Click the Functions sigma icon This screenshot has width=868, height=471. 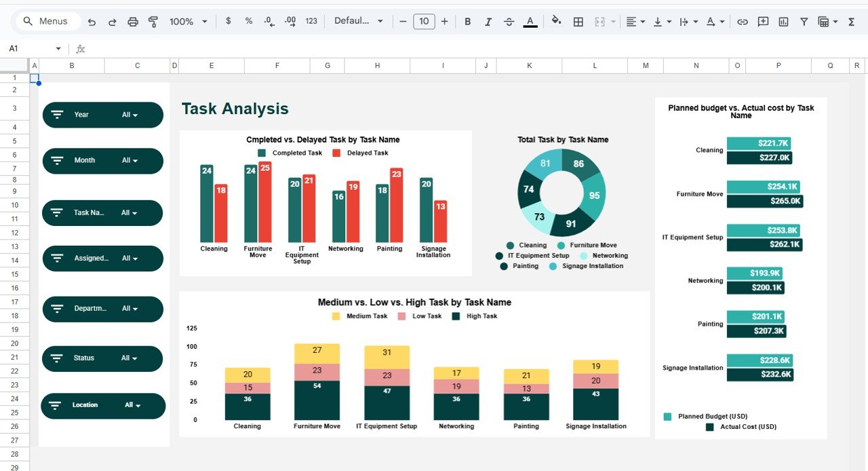point(852,22)
